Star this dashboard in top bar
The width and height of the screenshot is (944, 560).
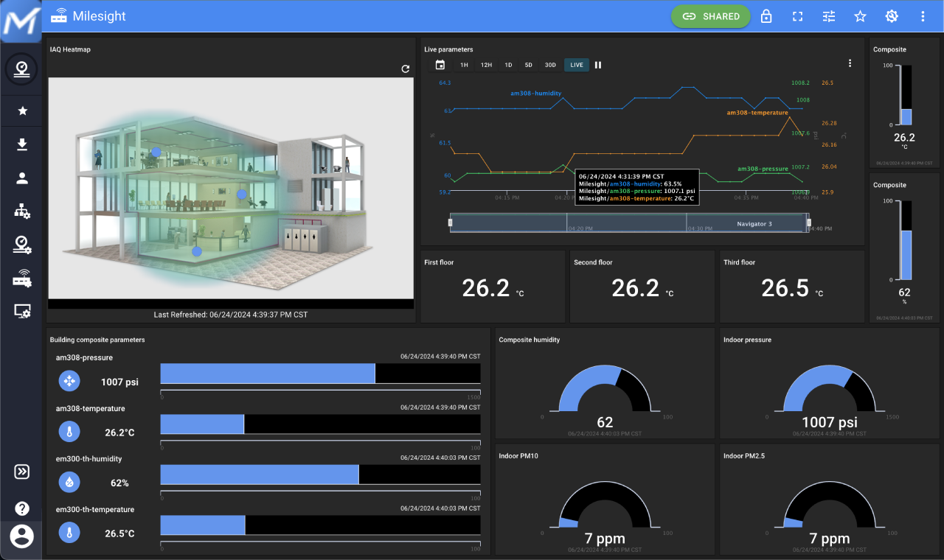860,16
